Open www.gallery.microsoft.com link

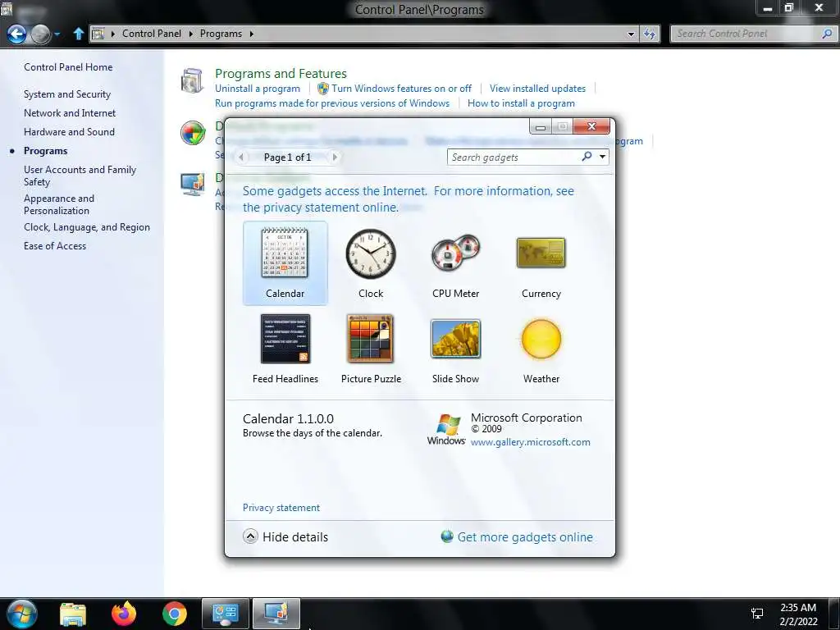[x=531, y=442]
